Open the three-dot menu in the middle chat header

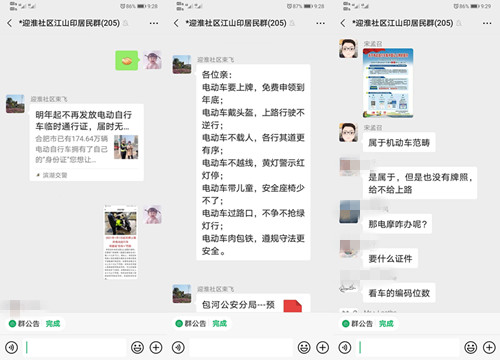point(320,23)
